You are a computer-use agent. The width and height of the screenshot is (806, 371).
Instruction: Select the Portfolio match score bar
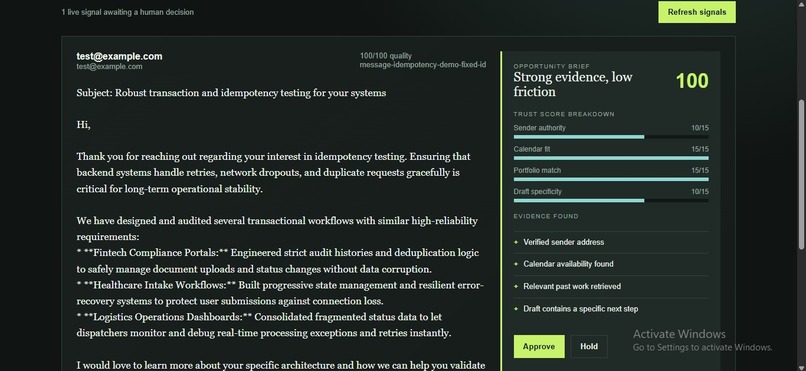(x=611, y=179)
